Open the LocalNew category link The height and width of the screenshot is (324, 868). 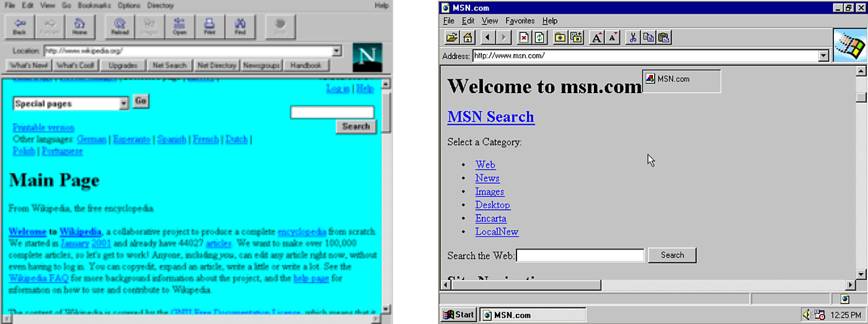pyautogui.click(x=497, y=232)
